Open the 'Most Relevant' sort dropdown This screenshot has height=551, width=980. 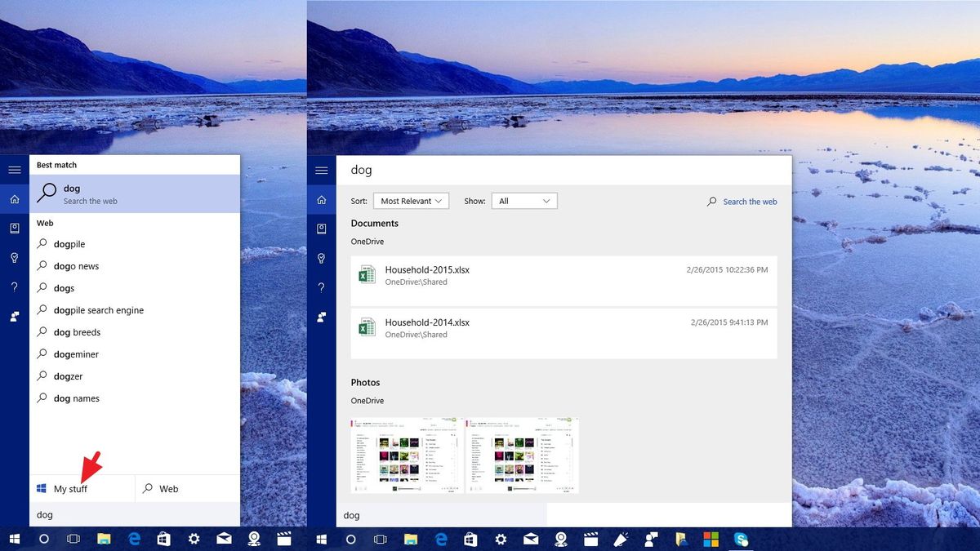[411, 200]
